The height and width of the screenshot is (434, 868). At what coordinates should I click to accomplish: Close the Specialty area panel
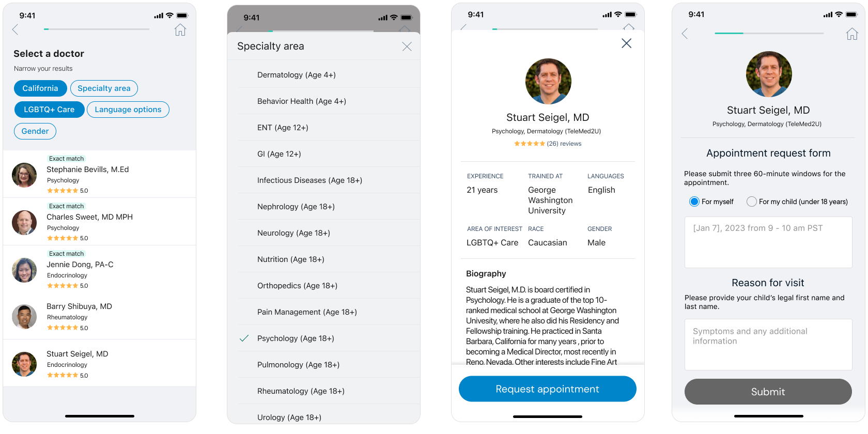[x=407, y=47]
